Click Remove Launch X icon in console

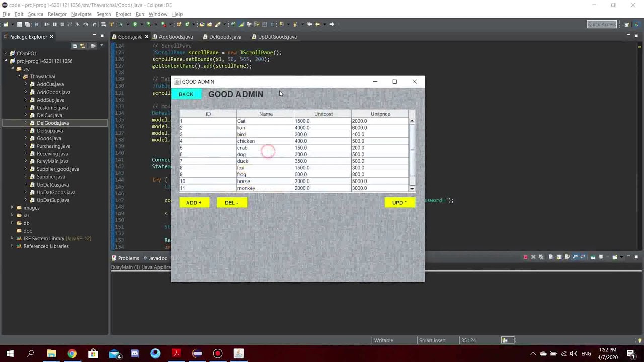coord(533,257)
